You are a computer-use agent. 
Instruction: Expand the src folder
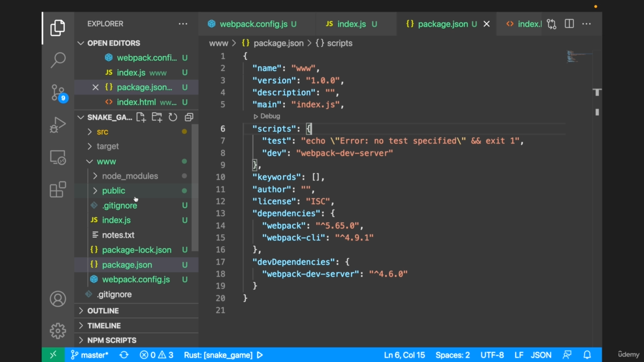pyautogui.click(x=102, y=132)
